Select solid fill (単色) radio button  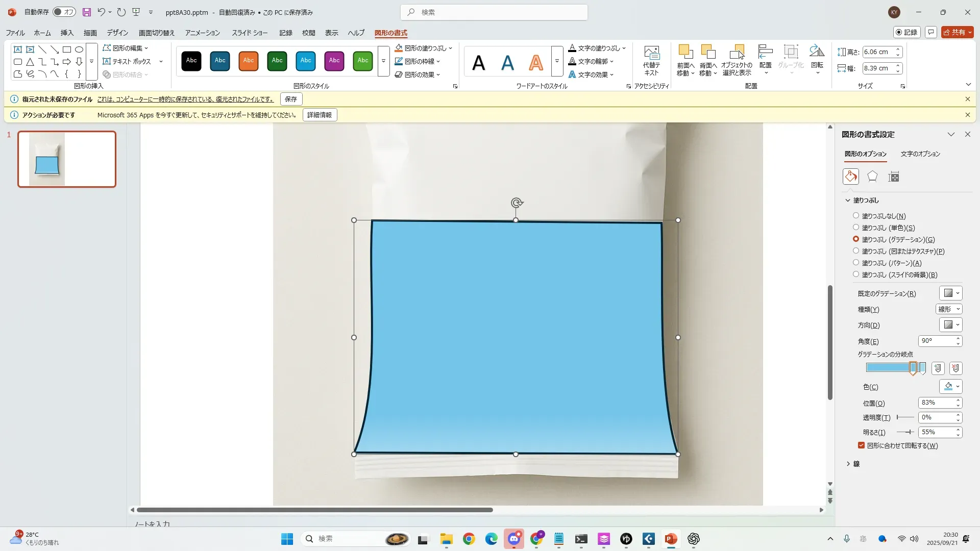click(856, 228)
